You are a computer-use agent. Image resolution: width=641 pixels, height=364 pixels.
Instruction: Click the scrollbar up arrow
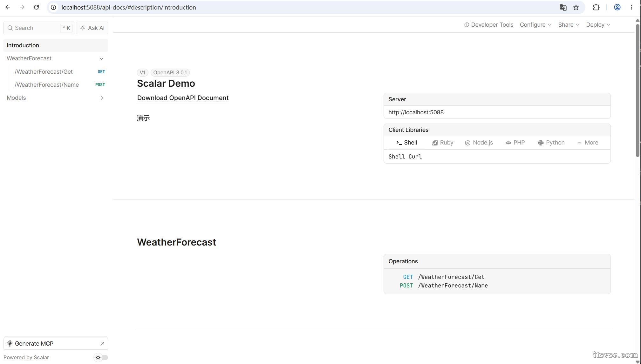[638, 20]
